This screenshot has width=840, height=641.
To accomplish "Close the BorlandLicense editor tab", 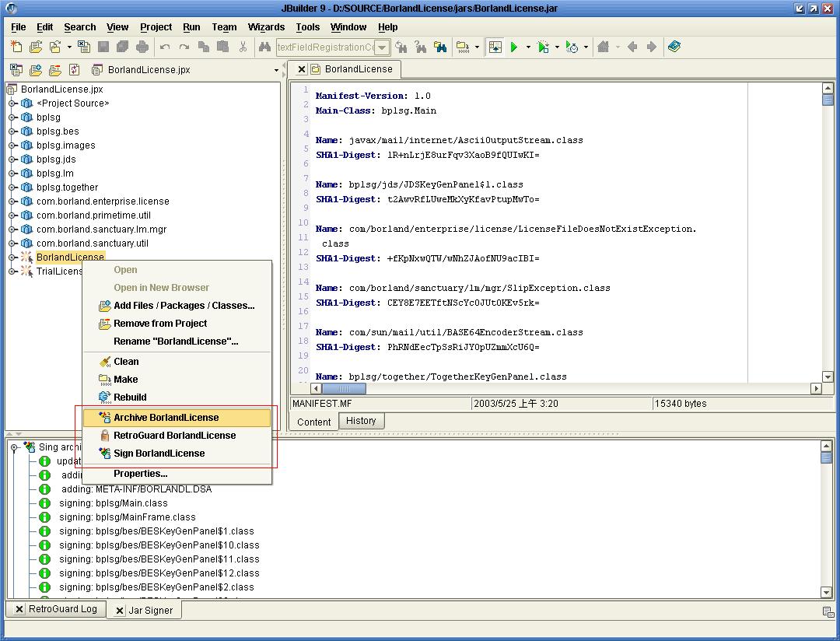I will (302, 69).
